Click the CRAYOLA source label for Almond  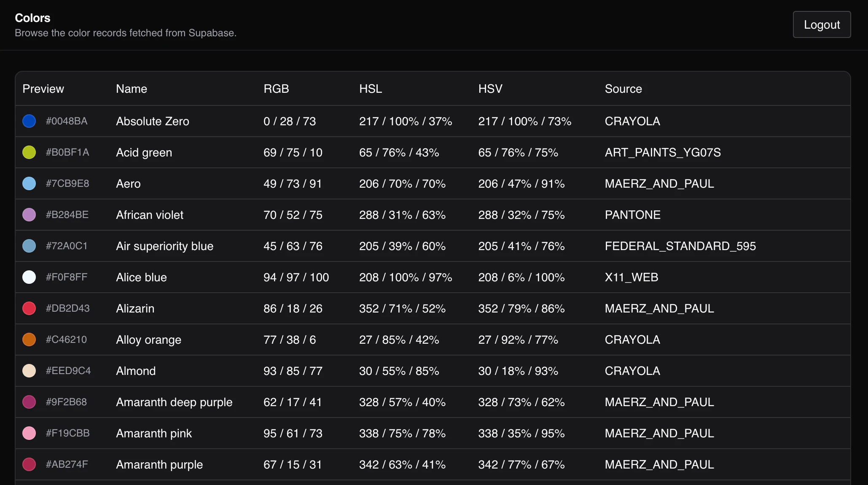632,371
